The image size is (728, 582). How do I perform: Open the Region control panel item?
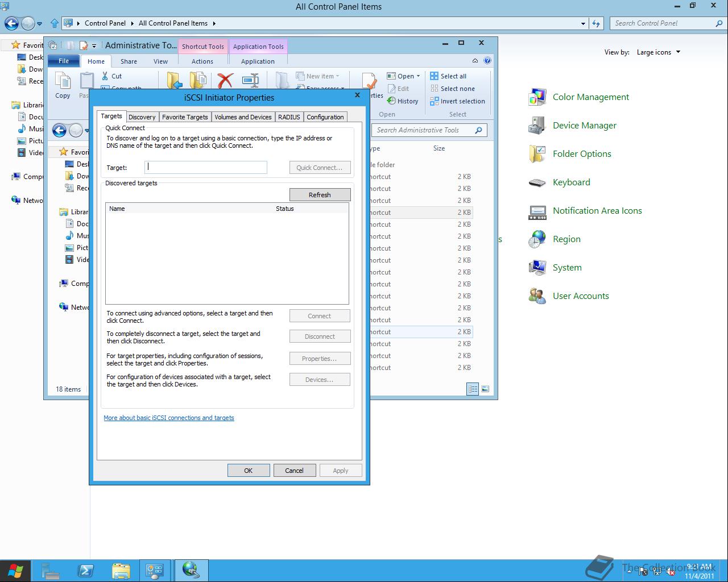coord(555,239)
